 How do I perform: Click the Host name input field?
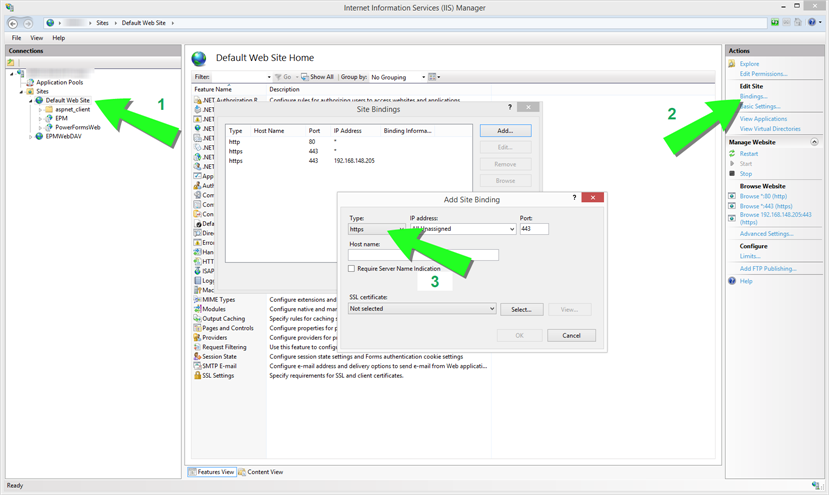423,256
